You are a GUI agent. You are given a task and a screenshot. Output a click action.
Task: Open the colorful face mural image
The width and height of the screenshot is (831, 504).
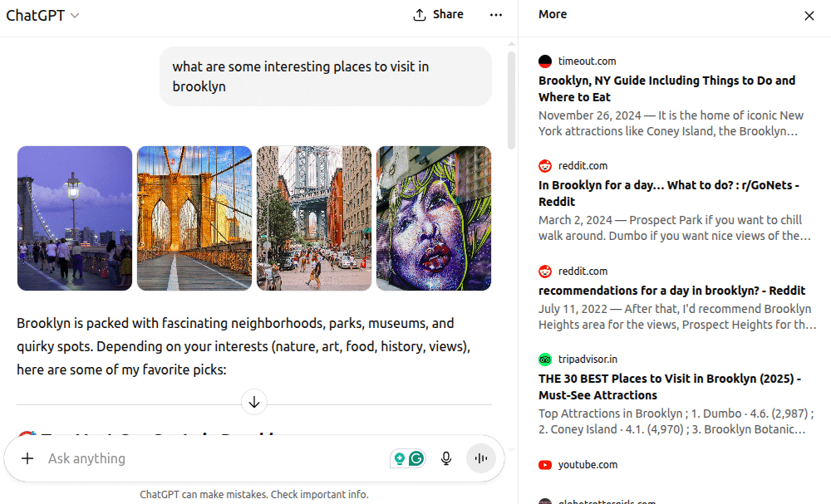[x=434, y=218]
